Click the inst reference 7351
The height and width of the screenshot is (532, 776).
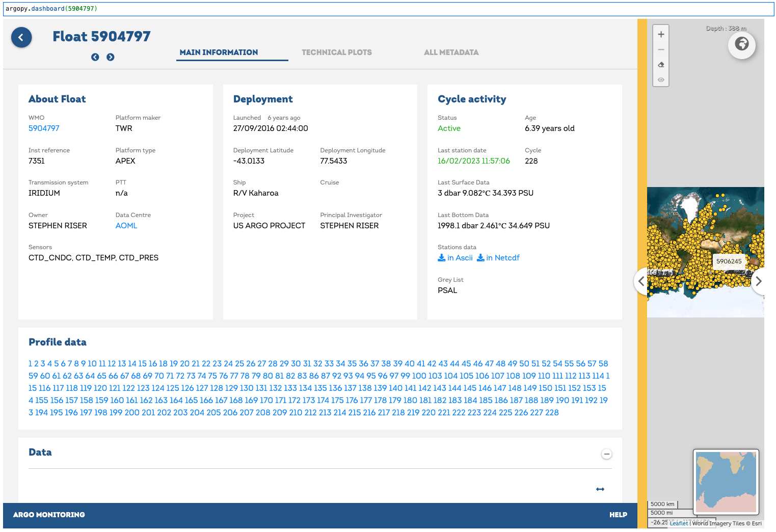pos(37,161)
